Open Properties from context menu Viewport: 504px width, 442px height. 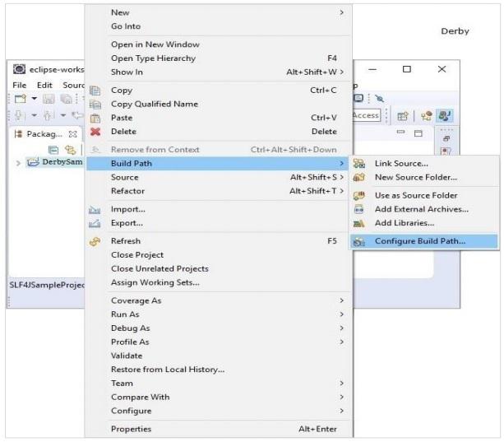[x=218, y=429]
